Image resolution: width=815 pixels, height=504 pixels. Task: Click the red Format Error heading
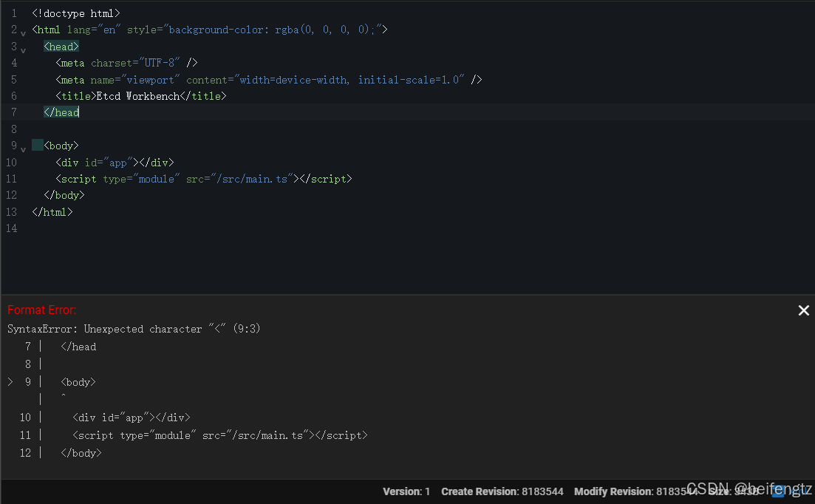click(x=41, y=310)
